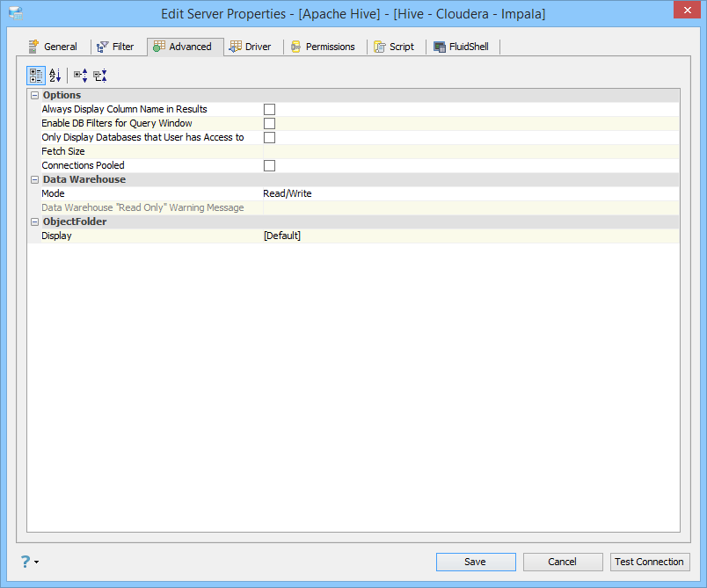Go to the Script tab
Image resolution: width=707 pixels, height=588 pixels.
(x=394, y=47)
